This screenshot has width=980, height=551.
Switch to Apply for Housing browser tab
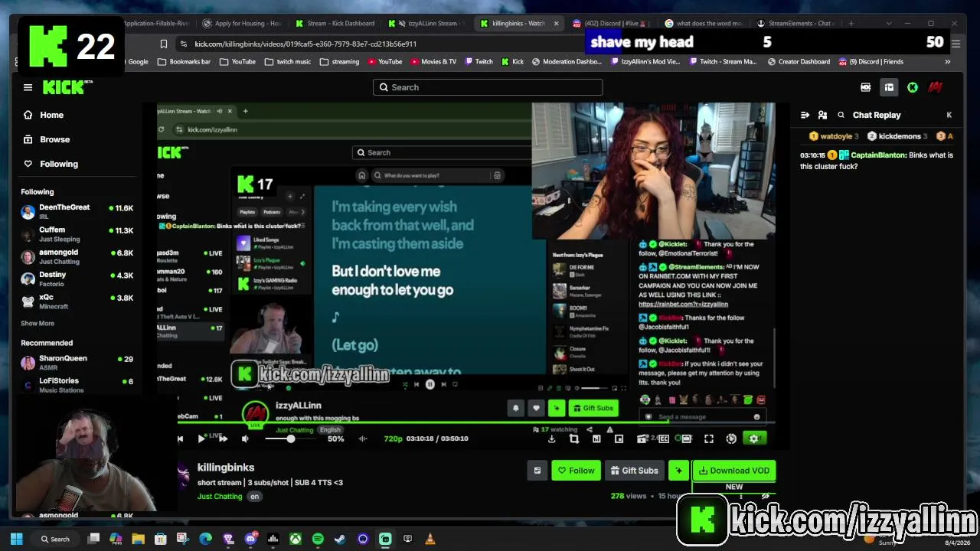tap(242, 24)
